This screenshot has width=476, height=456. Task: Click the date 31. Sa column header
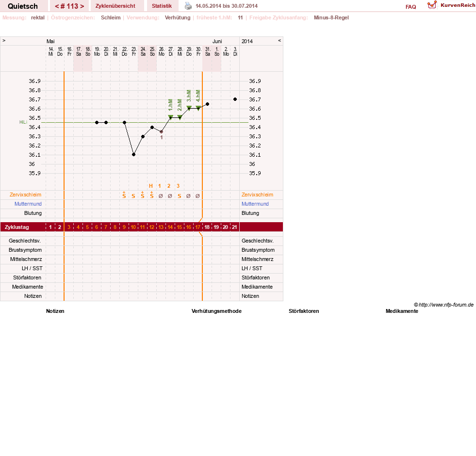pyautogui.click(x=208, y=51)
